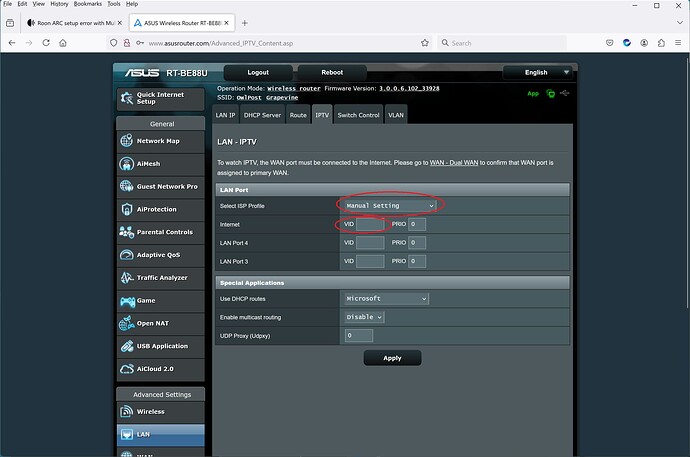Close the ASUS Wireless Router tab
The height and width of the screenshot is (457, 690).
pos(227,23)
